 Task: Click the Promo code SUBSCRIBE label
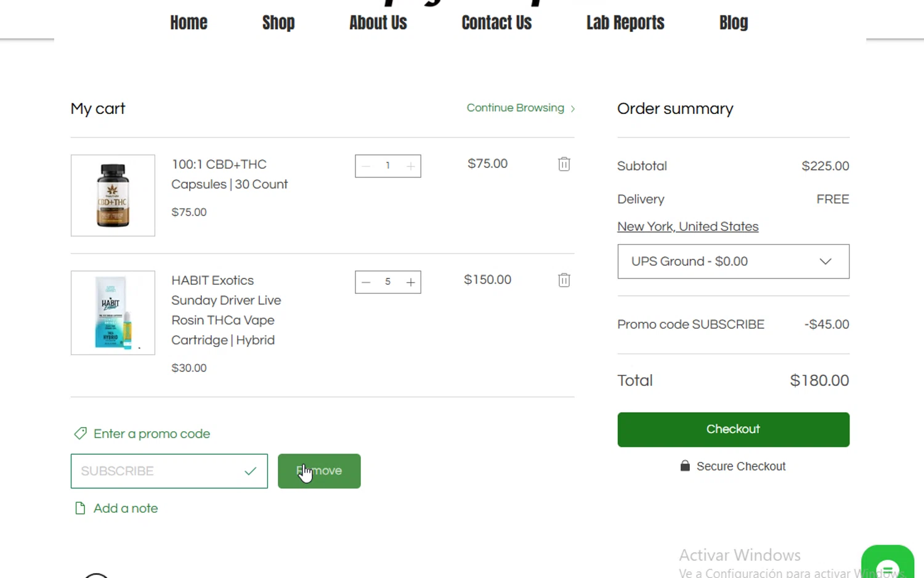point(691,325)
